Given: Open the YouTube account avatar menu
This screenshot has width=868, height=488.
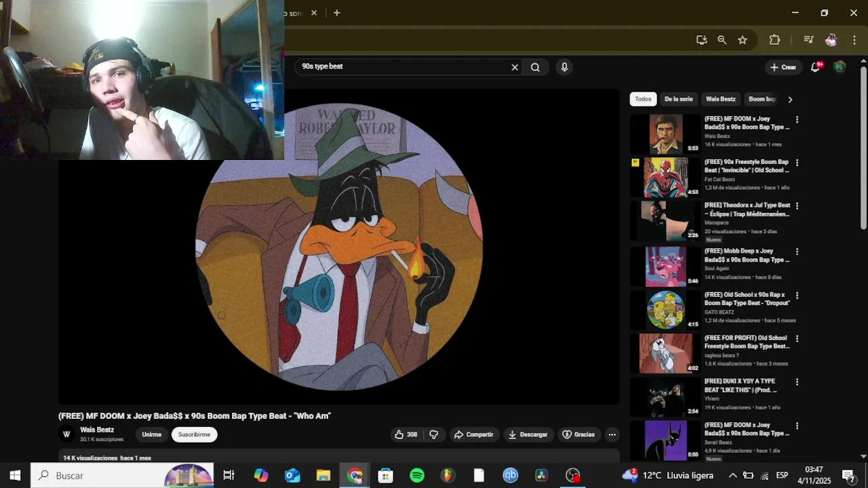Looking at the screenshot, I should point(840,66).
